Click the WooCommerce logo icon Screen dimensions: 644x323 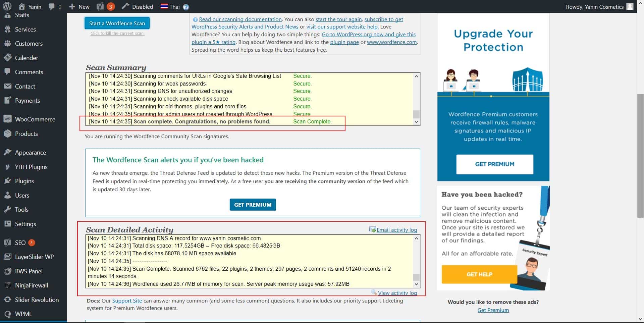tap(8, 119)
